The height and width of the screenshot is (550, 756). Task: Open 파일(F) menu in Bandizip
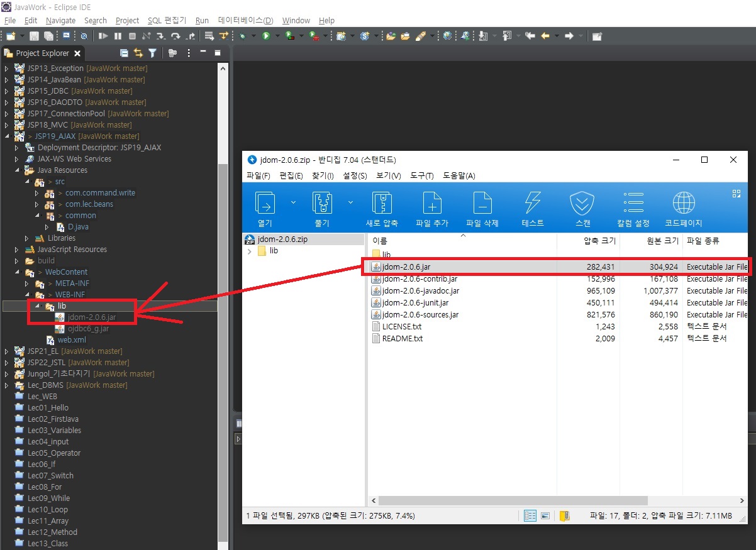258,176
